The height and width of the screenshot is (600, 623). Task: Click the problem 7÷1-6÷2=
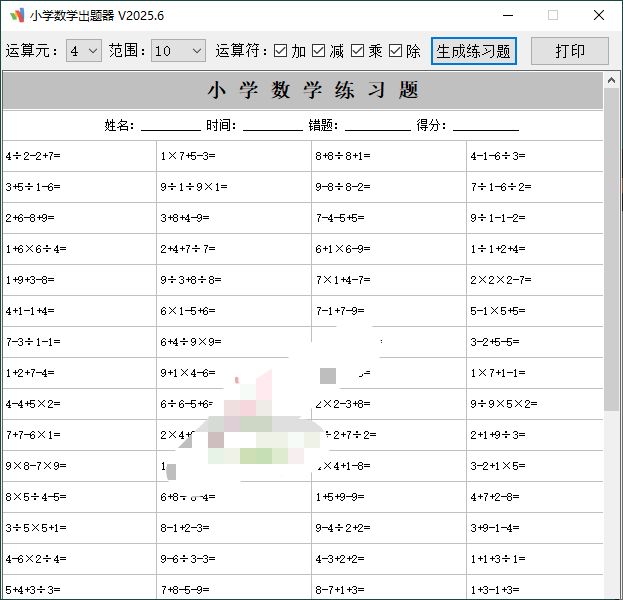pyautogui.click(x=501, y=187)
